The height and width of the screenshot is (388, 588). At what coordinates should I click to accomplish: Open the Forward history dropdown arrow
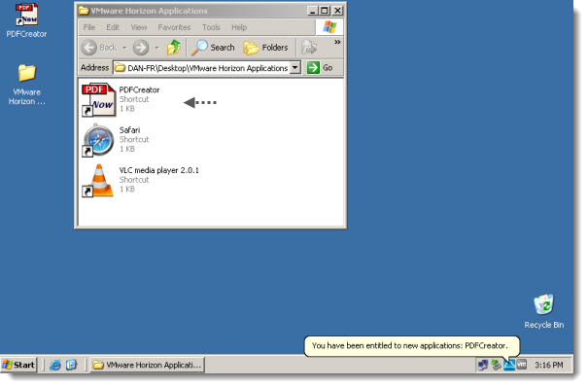pos(157,48)
